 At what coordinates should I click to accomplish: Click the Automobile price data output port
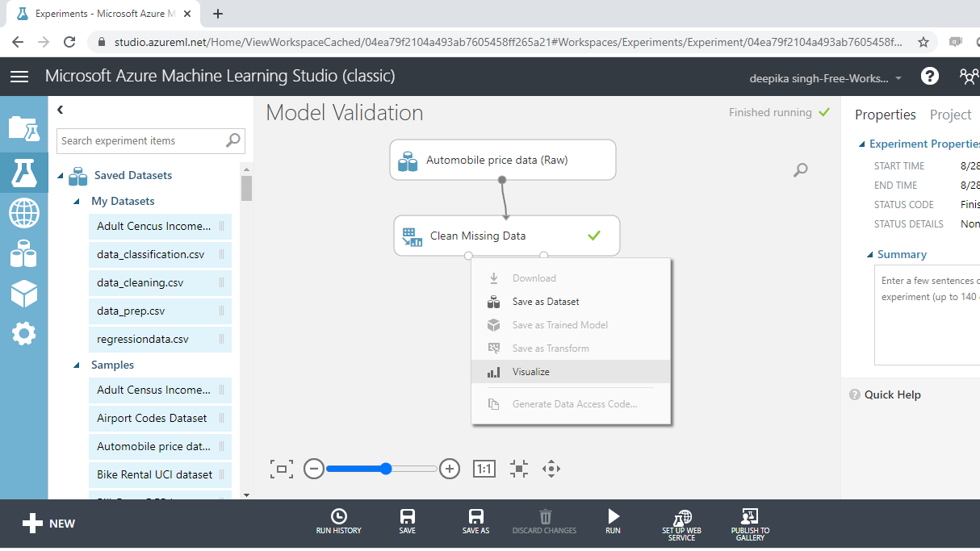[502, 180]
